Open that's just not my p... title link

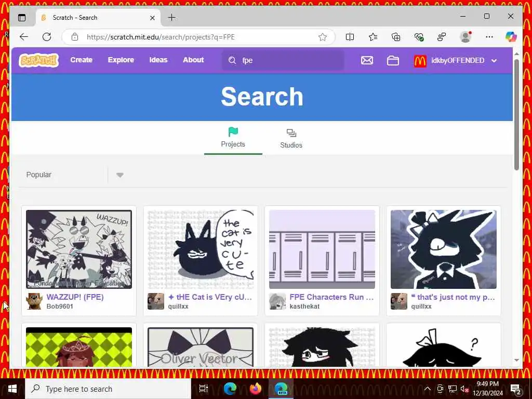coord(453,297)
